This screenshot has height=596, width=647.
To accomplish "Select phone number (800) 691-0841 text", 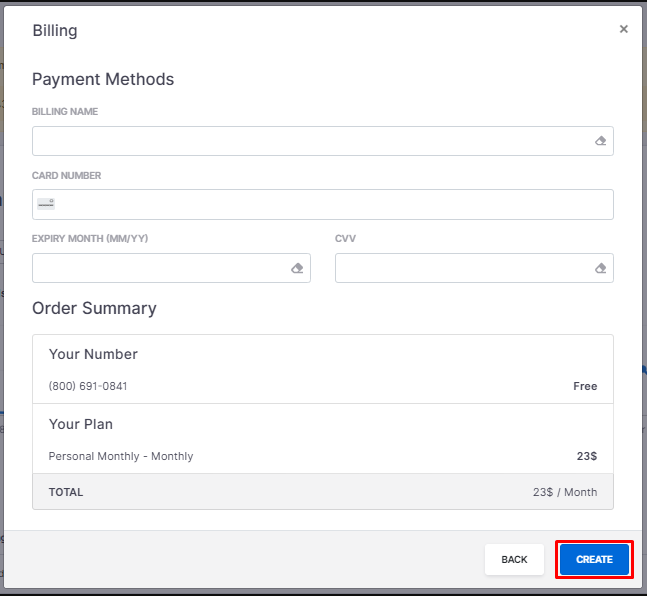I will [88, 386].
